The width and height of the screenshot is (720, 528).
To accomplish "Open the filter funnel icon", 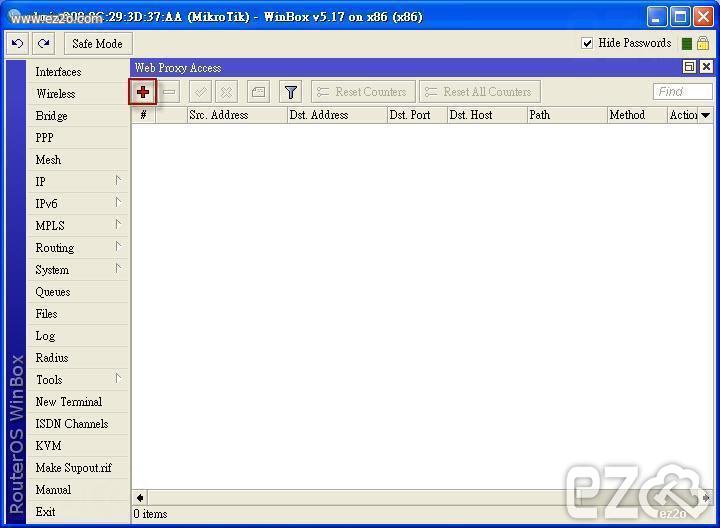I will point(290,92).
